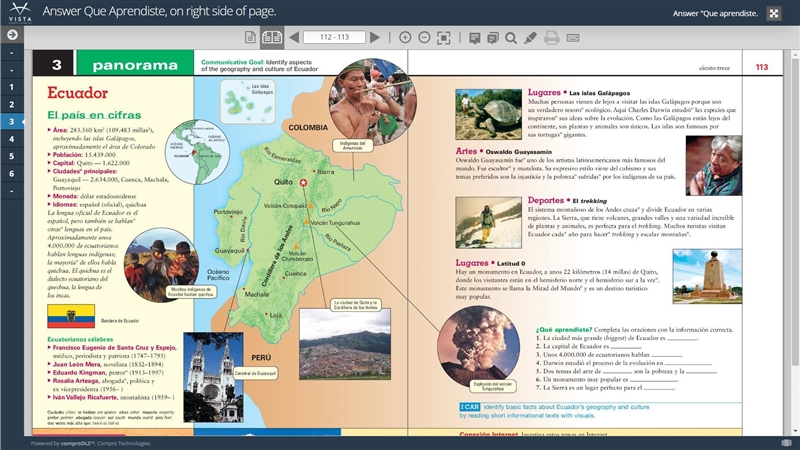
Task: Click "Answer "Que aprendiste." header text
Action: 715,13
